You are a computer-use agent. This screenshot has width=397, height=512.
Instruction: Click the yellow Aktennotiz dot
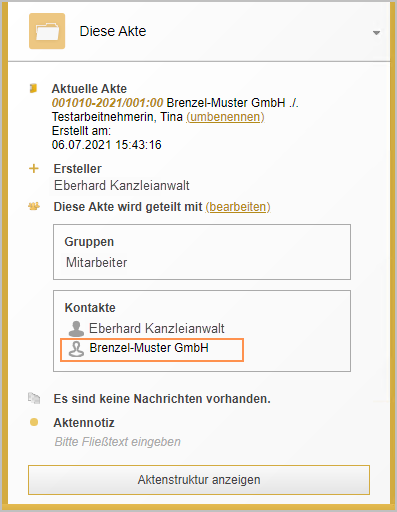34,422
